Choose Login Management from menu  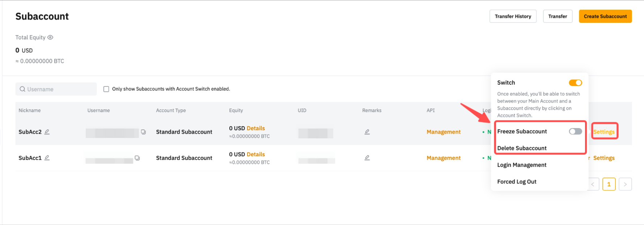click(x=522, y=165)
